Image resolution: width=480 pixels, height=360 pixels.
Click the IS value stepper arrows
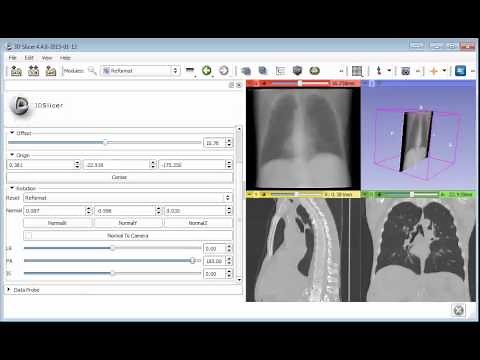coord(229,274)
